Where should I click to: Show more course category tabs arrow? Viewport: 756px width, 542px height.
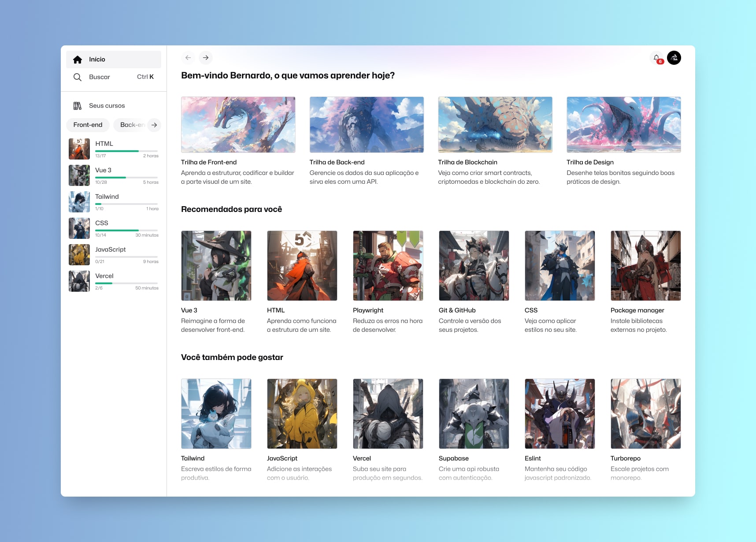click(x=154, y=125)
